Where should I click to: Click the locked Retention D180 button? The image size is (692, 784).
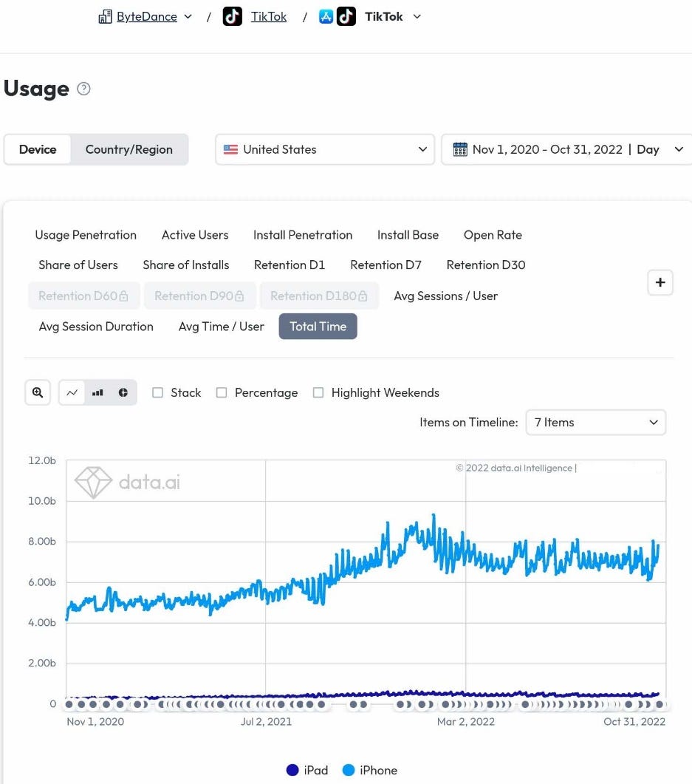[x=319, y=296]
